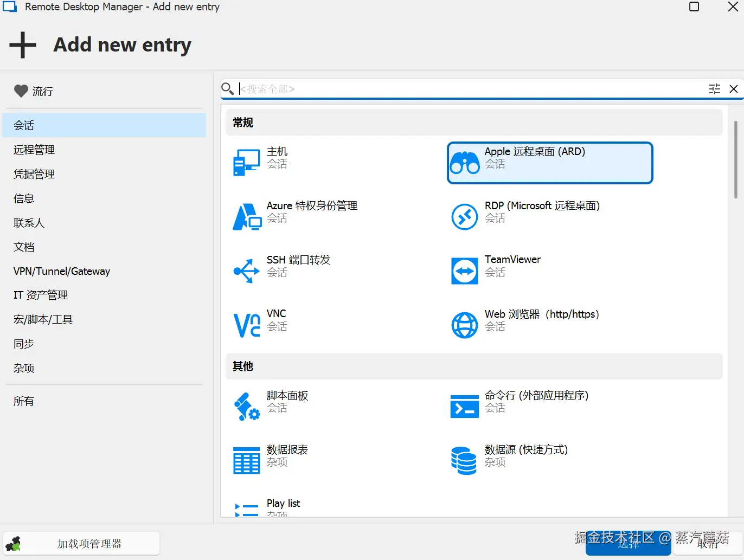Select the 信息 category

104,198
